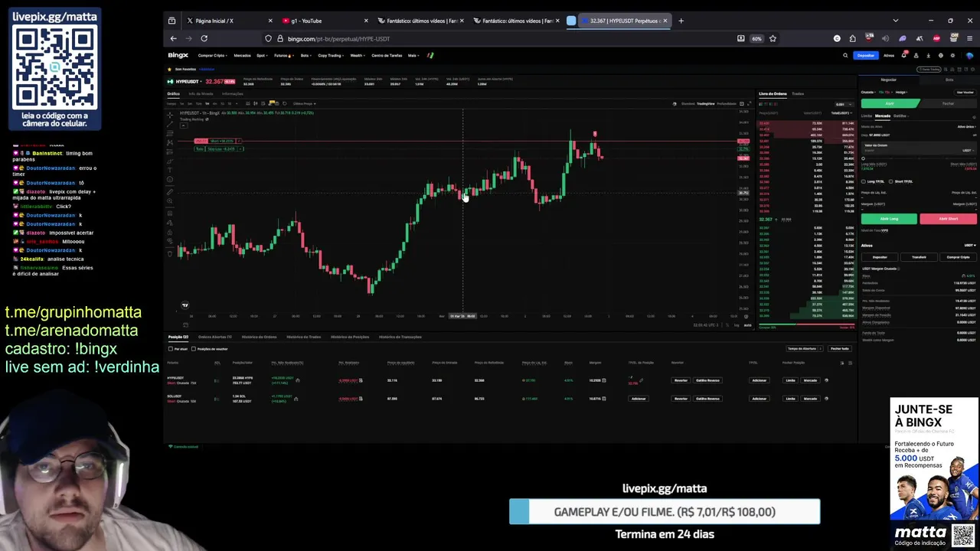
Task: Bookmark this page star icon
Action: pos(773,38)
